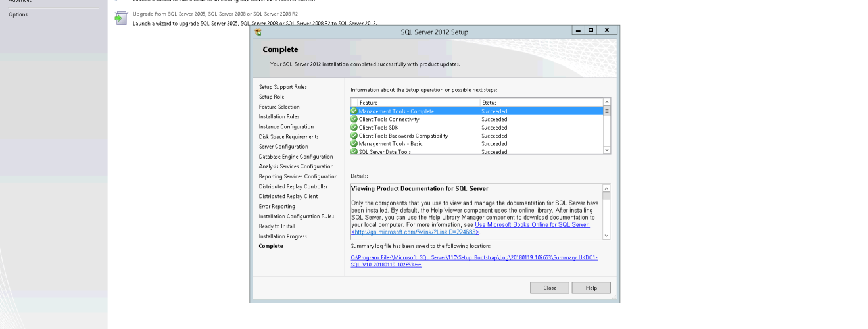The height and width of the screenshot is (329, 868).
Task: Click the Close button in Setup dialog
Action: click(550, 288)
